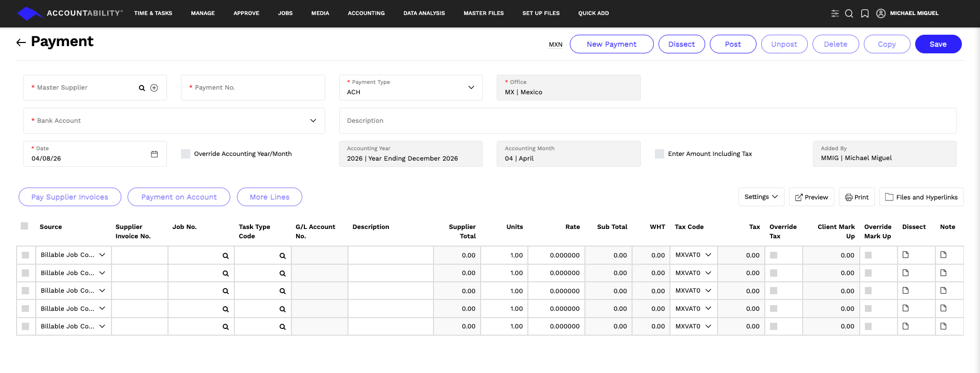Click into the Description input field
Screen dimensions: 980x373
[647, 121]
